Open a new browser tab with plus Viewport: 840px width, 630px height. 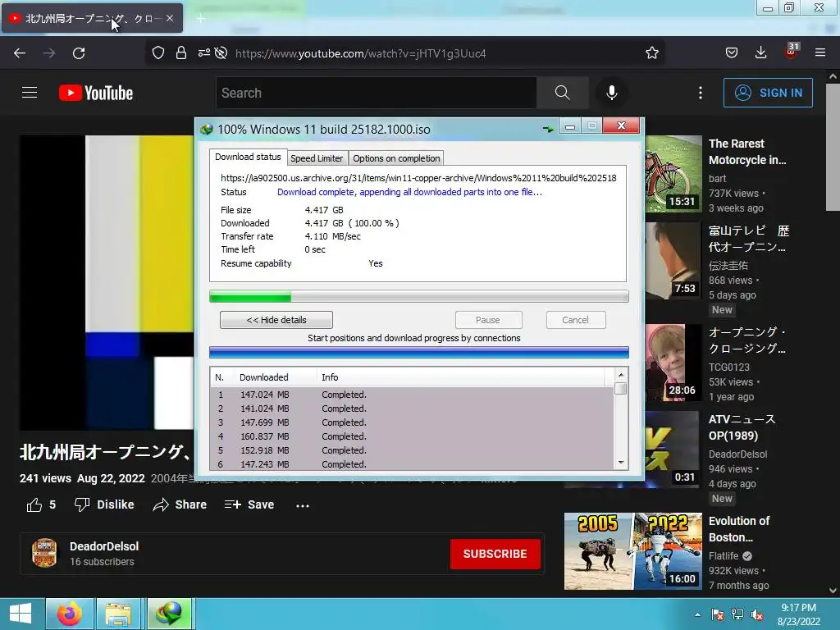(201, 19)
